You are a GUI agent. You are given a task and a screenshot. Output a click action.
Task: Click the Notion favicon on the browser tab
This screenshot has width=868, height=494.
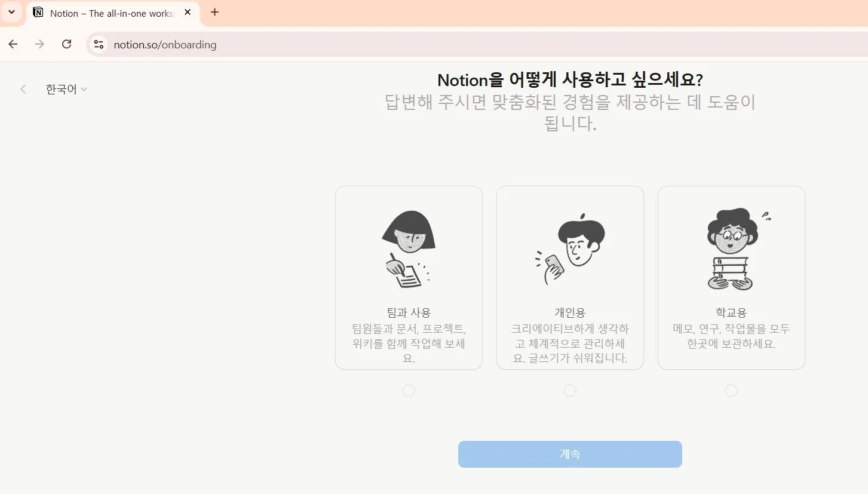click(39, 12)
